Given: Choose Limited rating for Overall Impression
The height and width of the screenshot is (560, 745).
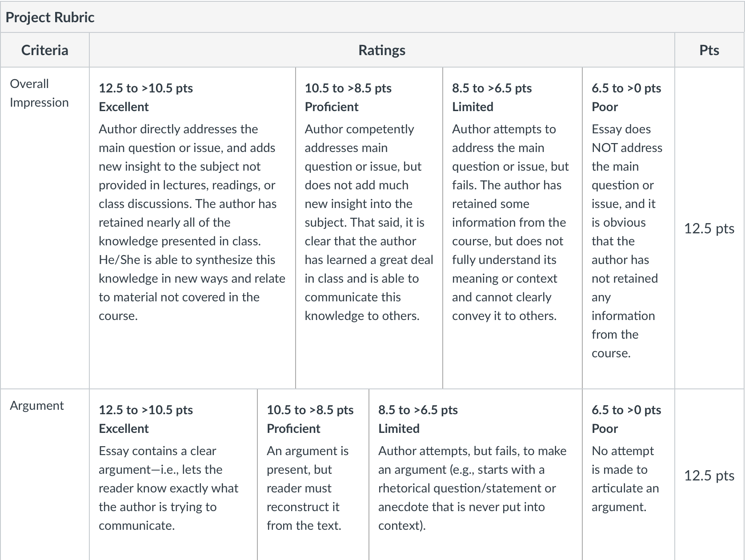Looking at the screenshot, I should click(x=513, y=228).
